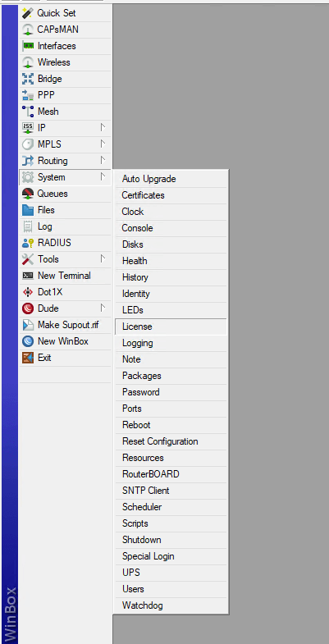Click the Bridge arrows icon
329x644 pixels.
[28, 79]
